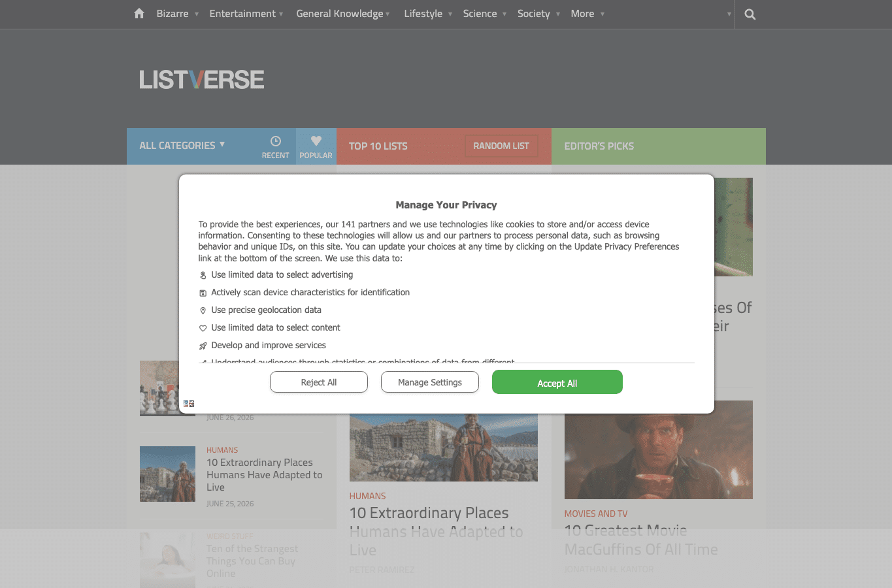Open the large 10 Extraordinary Places headline
Viewport: 892px width, 588px height.
437,531
